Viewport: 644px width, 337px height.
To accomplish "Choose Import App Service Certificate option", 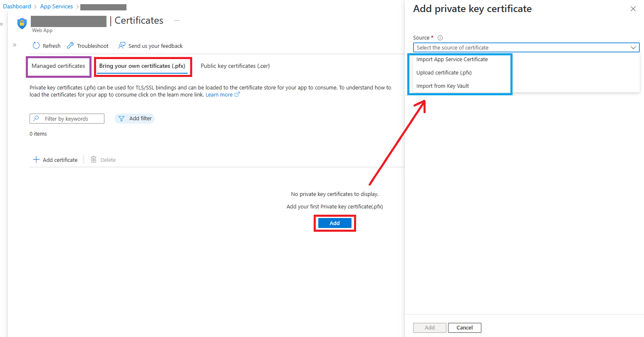I will [x=452, y=59].
